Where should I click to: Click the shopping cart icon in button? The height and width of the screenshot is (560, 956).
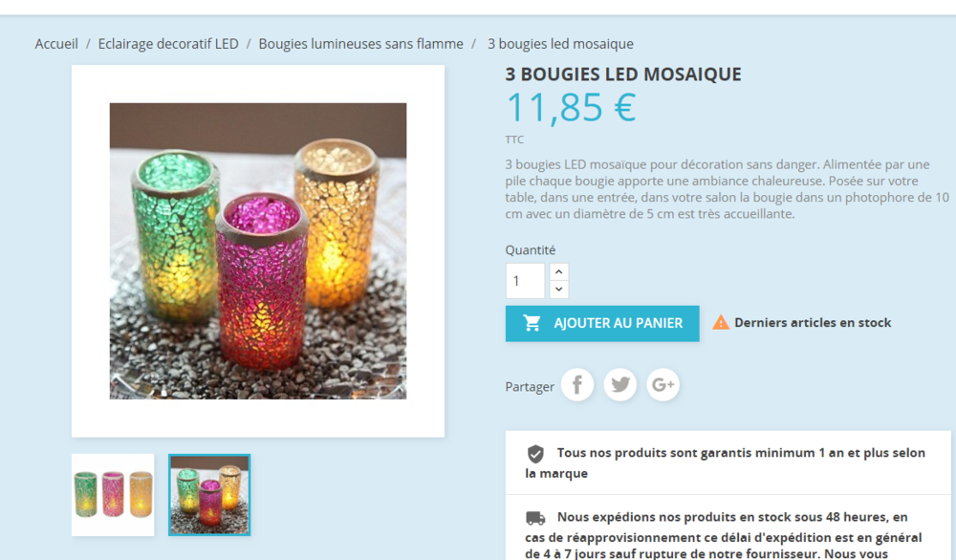tap(532, 323)
